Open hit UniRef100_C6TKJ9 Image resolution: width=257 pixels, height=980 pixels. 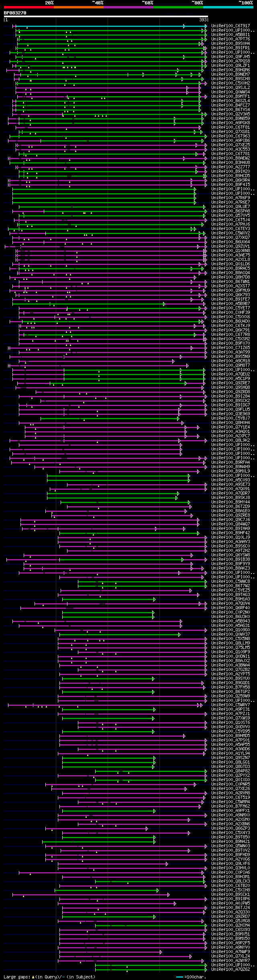[231, 326]
